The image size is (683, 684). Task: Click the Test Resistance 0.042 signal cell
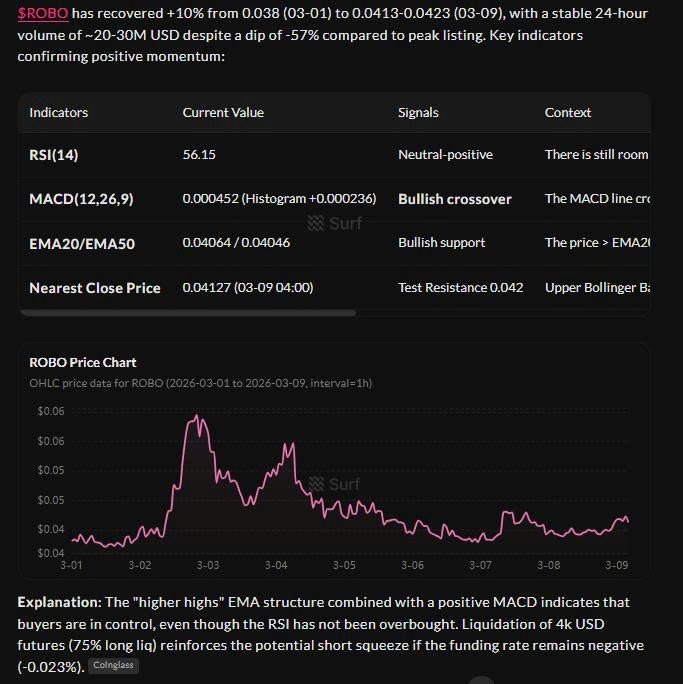point(461,288)
